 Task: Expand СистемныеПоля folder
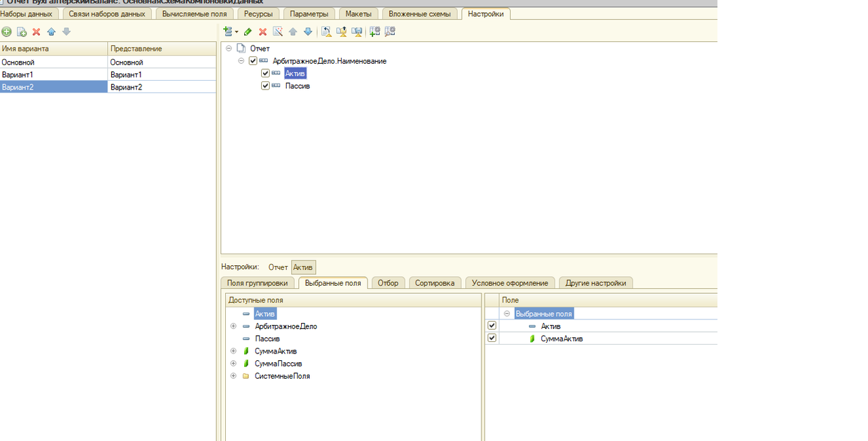click(x=233, y=376)
